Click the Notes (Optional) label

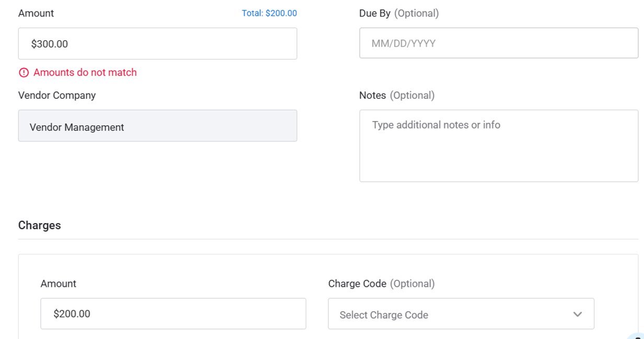[396, 95]
